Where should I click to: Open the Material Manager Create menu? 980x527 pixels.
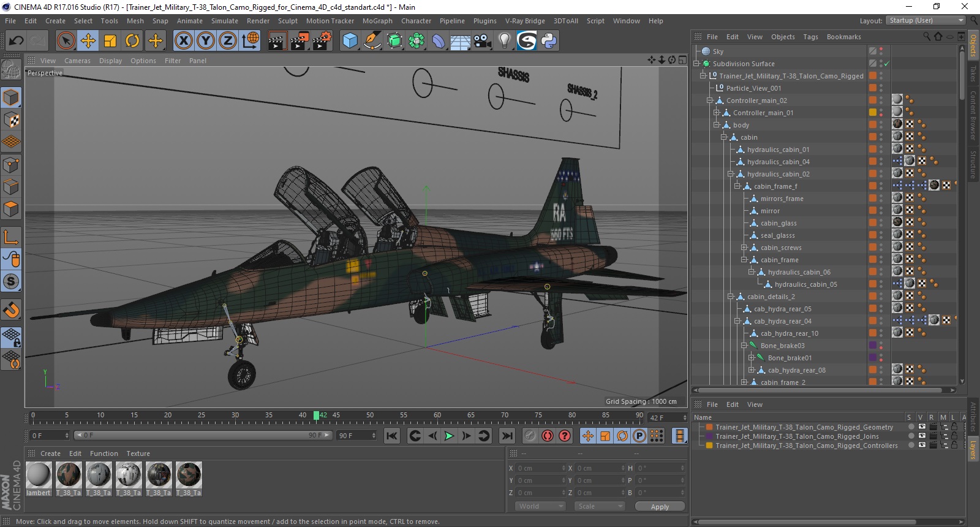point(50,453)
